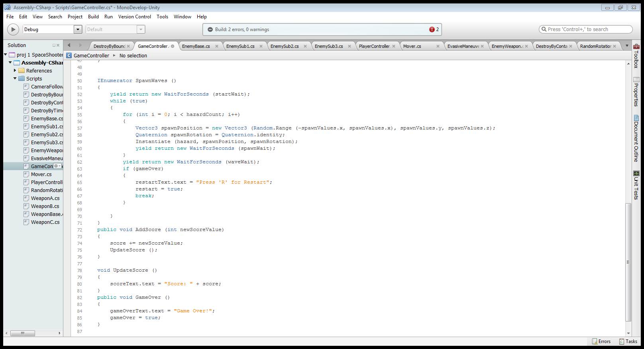Click the DestroyByTime file icon in tree

(x=26, y=110)
